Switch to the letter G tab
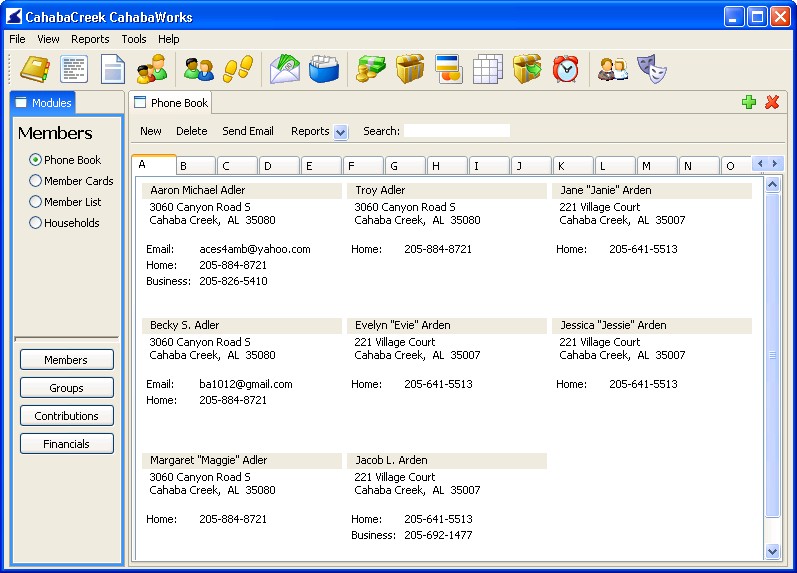 pos(405,166)
